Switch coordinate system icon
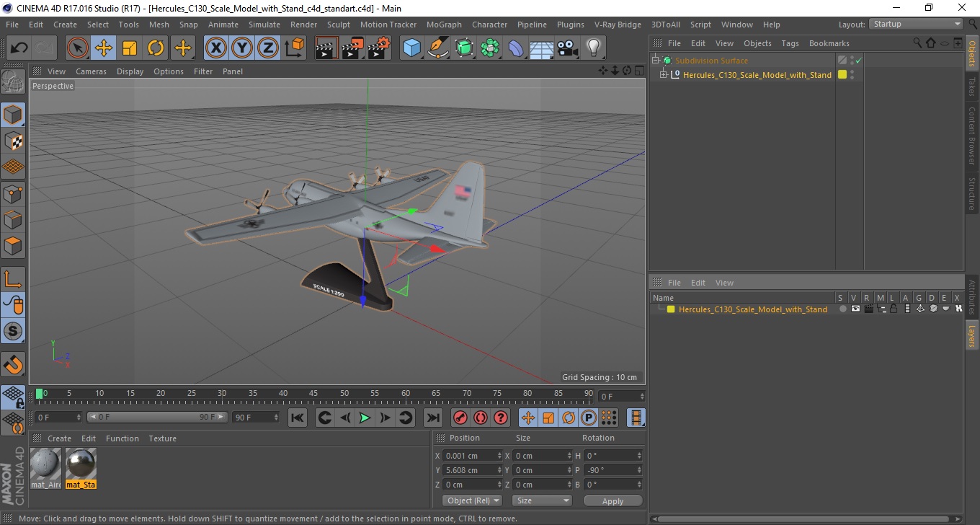 pos(294,48)
